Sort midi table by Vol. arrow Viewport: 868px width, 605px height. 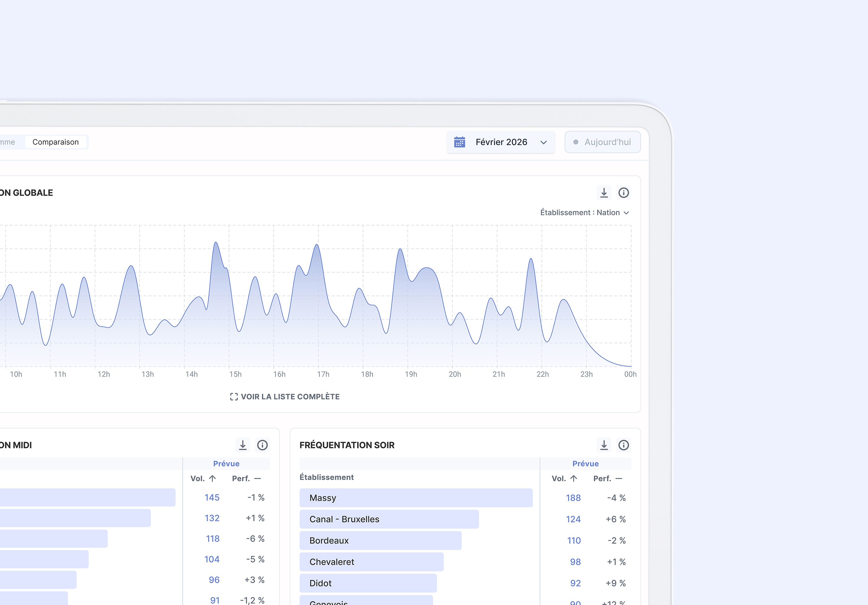tap(213, 478)
